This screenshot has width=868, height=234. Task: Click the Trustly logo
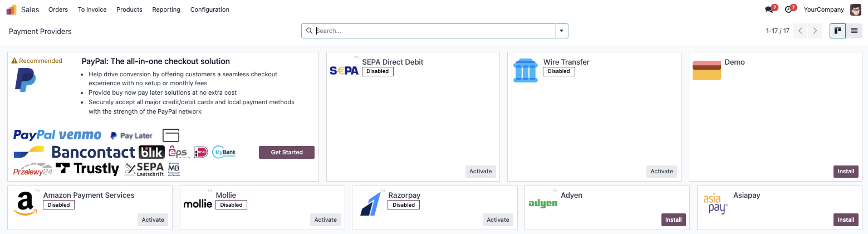tap(87, 169)
